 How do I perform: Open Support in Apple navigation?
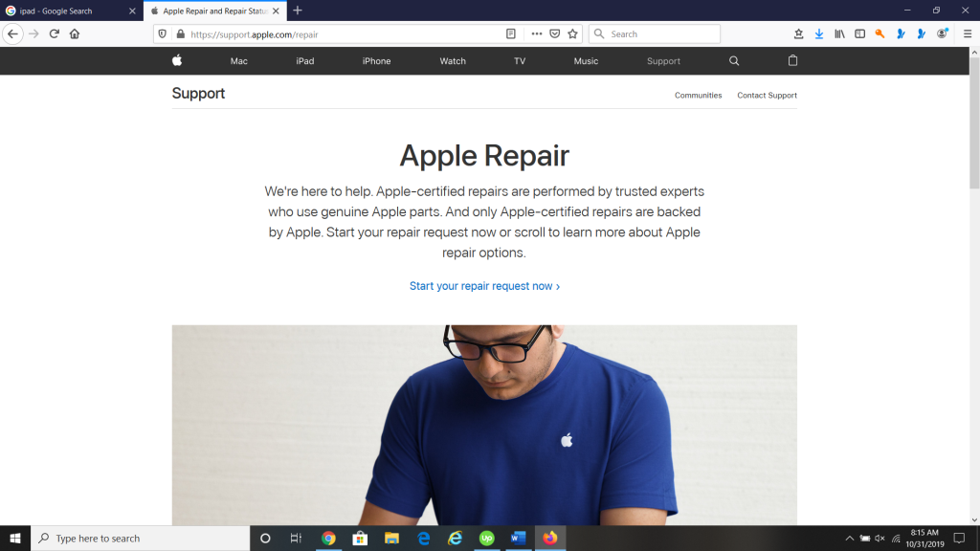[663, 61]
